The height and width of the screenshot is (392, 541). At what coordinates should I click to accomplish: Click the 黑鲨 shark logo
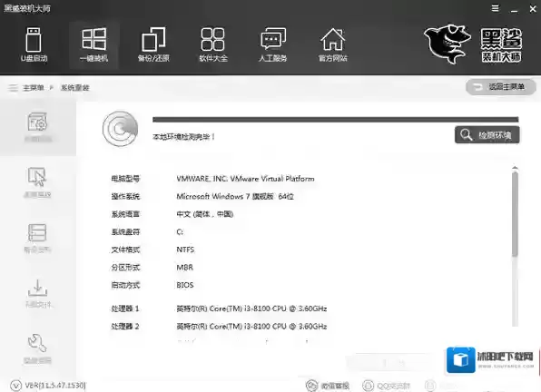tap(448, 44)
